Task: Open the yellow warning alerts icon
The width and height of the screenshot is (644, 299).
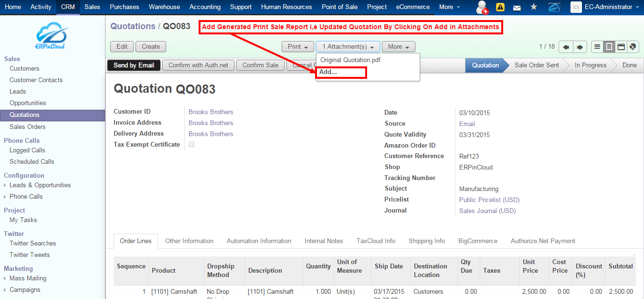Action: [500, 7]
